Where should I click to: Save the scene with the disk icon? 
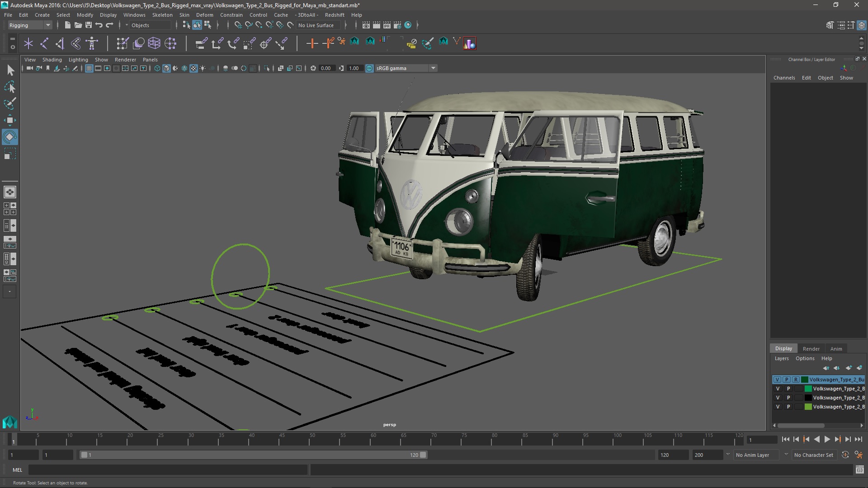point(89,25)
